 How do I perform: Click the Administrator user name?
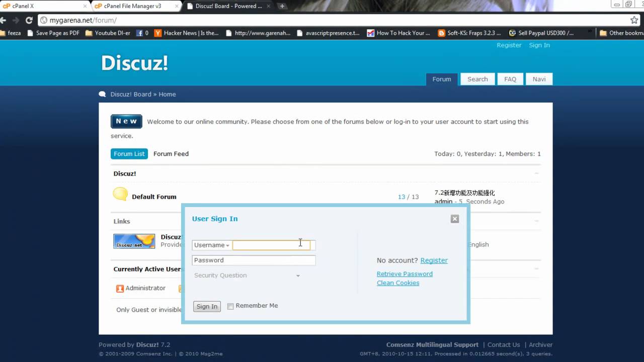click(145, 288)
